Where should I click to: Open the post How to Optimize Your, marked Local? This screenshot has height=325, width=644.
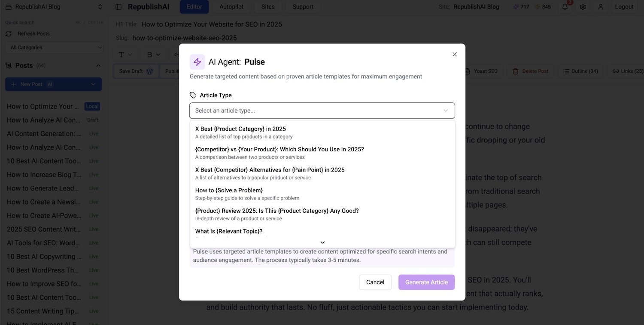coord(53,107)
